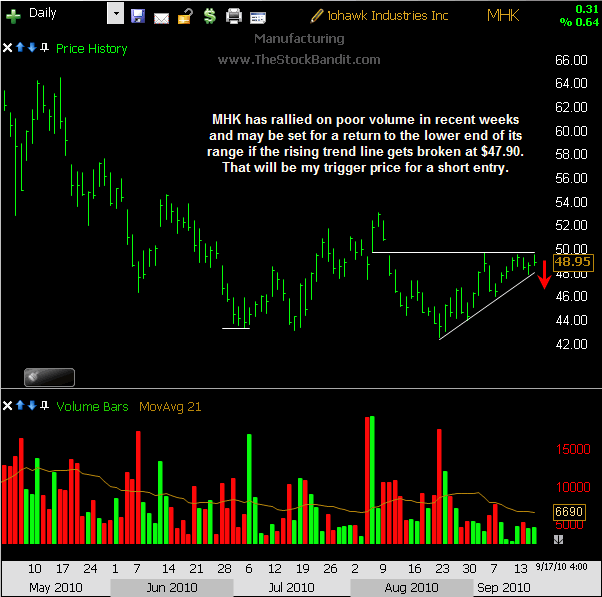Click the Volume Bars label
Viewport: 602px width, 597px height.
(x=92, y=407)
